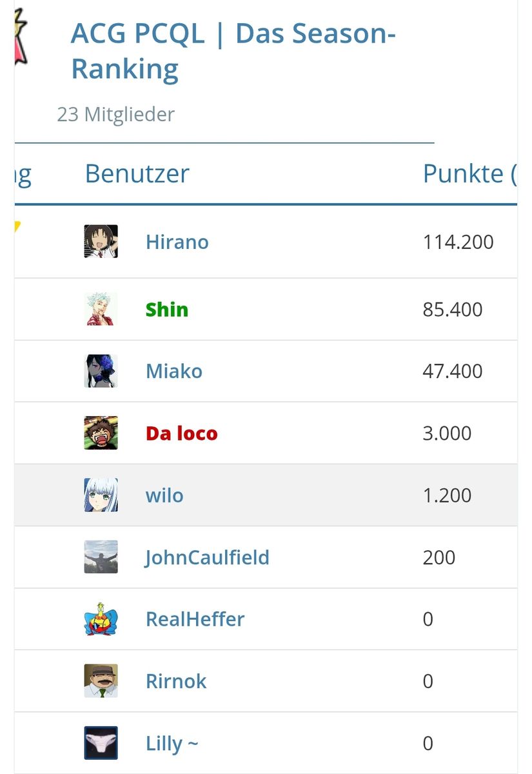Click Miako's avatar picture
The image size is (532, 774).
tap(101, 371)
